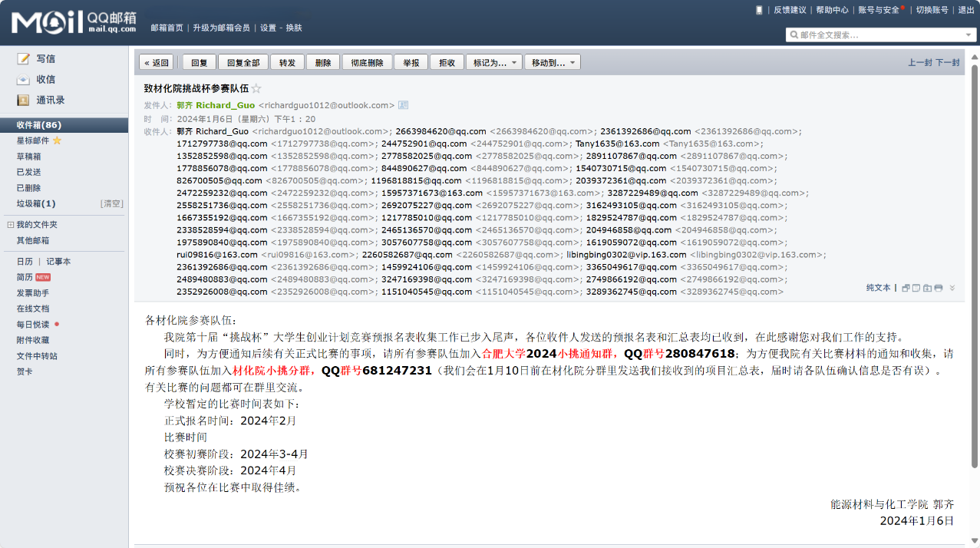Click the 写信 compose icon

[x=23, y=58]
